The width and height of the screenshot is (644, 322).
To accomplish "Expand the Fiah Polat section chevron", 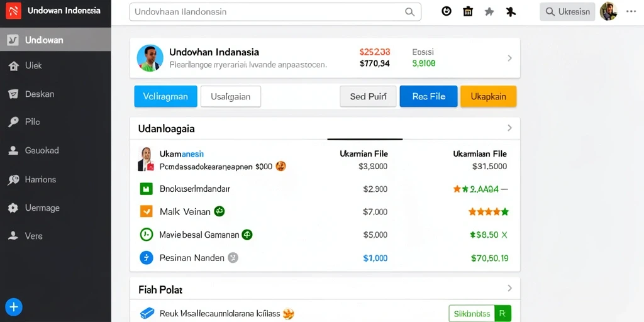I will [x=509, y=288].
